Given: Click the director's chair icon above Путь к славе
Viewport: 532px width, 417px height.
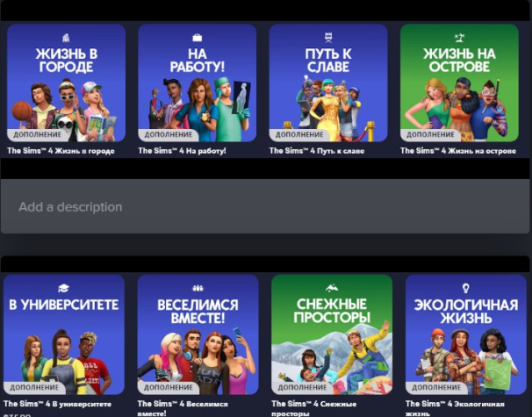Looking at the screenshot, I should coord(327,37).
